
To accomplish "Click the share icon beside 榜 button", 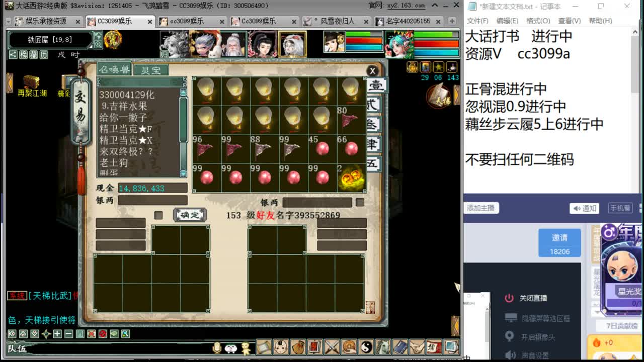I will [x=13, y=55].
